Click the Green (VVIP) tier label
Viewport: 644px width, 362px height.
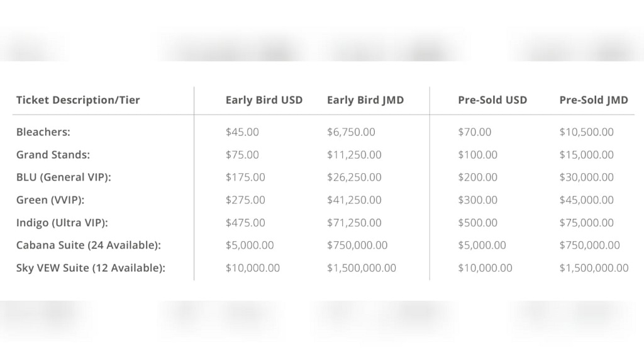pos(50,200)
